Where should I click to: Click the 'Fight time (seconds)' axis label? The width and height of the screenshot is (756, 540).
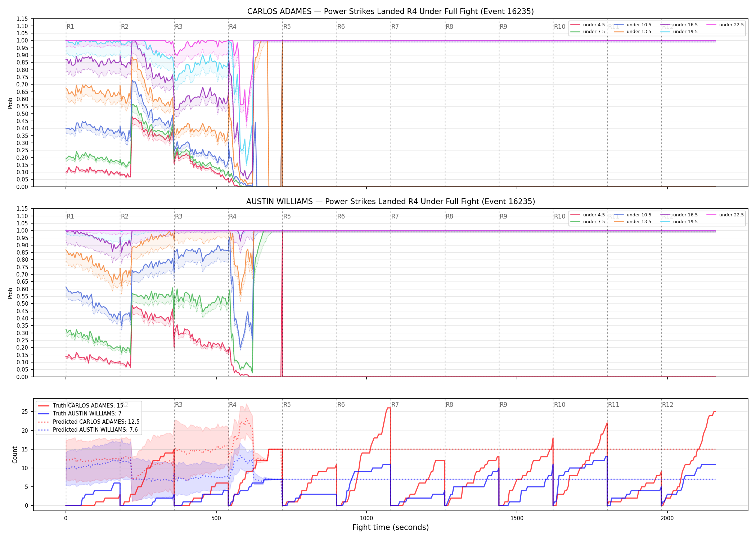[x=391, y=527]
